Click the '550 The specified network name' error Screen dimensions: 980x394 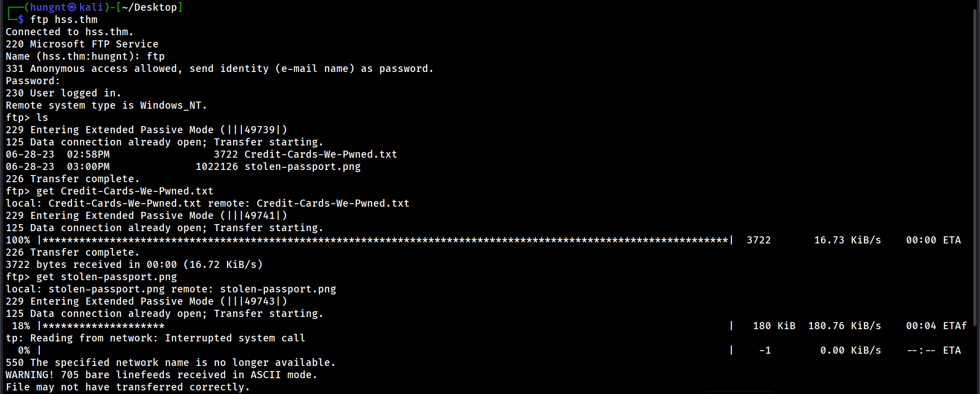coord(170,362)
